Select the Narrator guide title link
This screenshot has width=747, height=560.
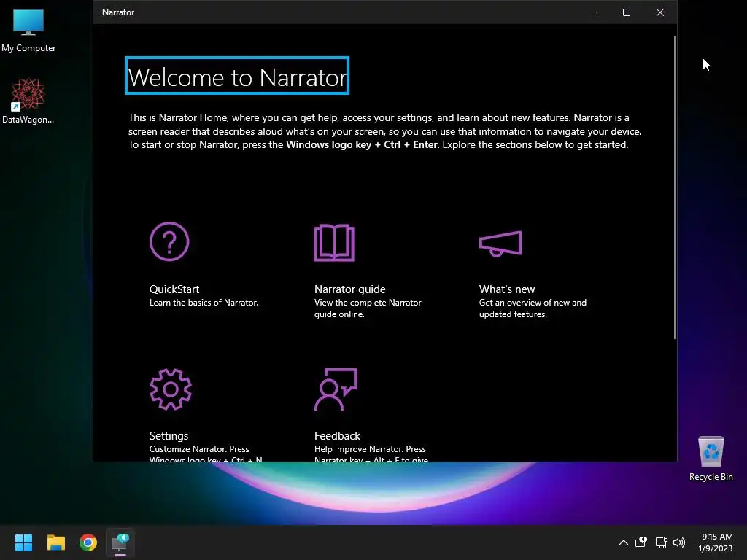(x=349, y=289)
